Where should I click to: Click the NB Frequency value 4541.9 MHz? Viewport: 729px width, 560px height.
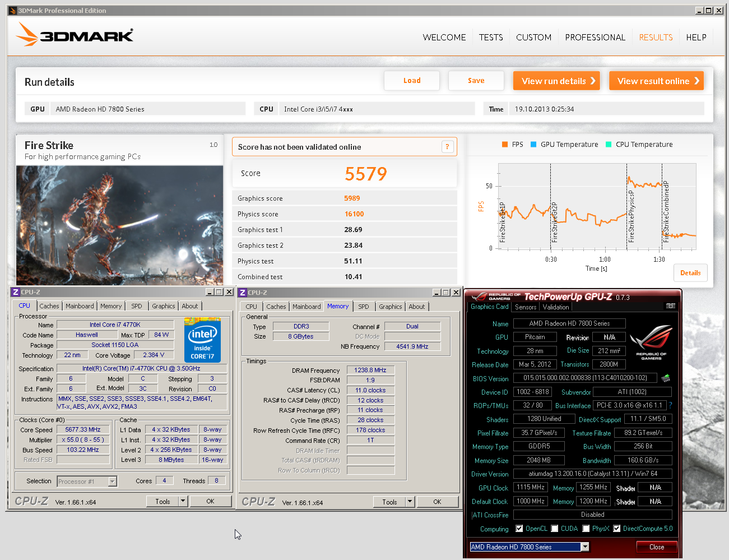click(412, 347)
